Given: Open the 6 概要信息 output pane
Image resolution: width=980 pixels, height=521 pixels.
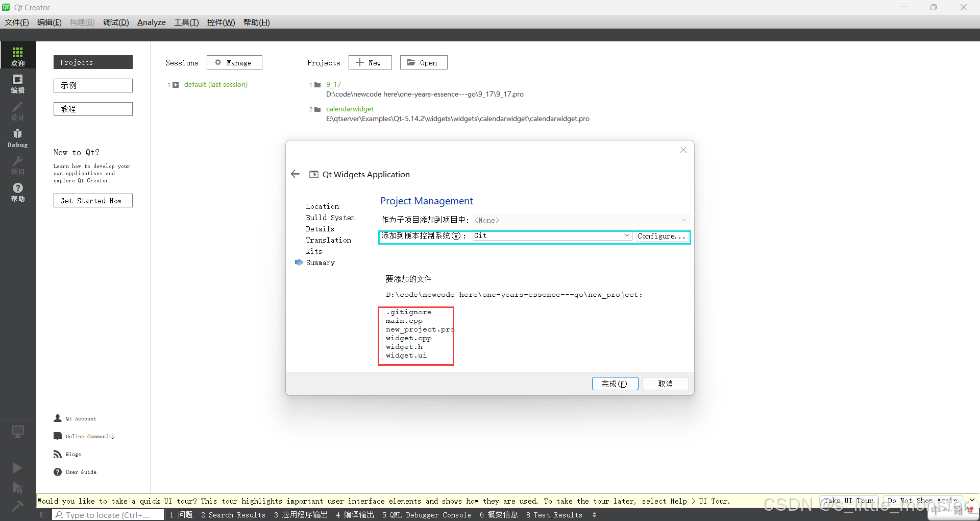Looking at the screenshot, I should click(499, 515).
